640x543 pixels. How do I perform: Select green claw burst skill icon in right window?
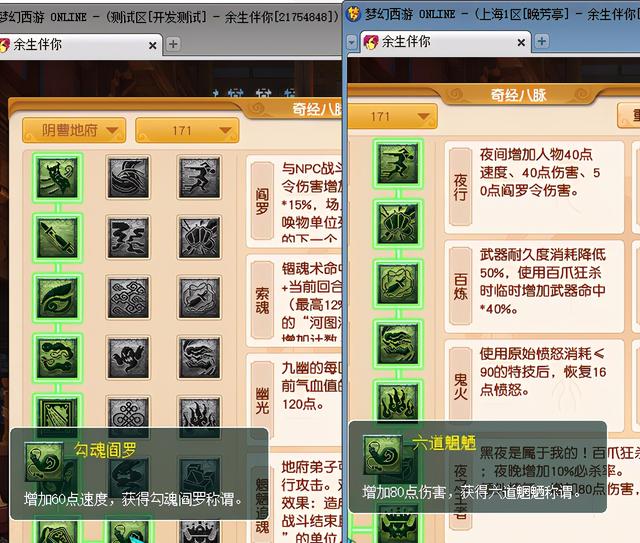tap(398, 224)
